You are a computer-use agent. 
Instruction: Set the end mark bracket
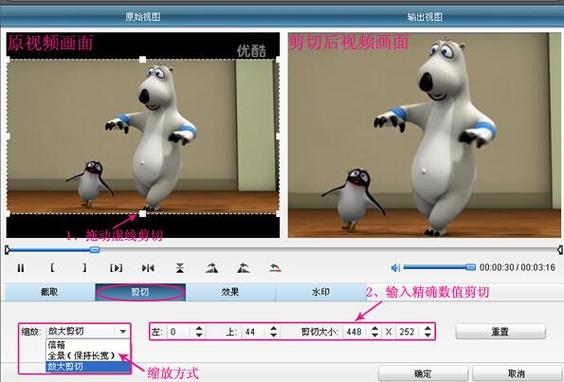point(84,268)
